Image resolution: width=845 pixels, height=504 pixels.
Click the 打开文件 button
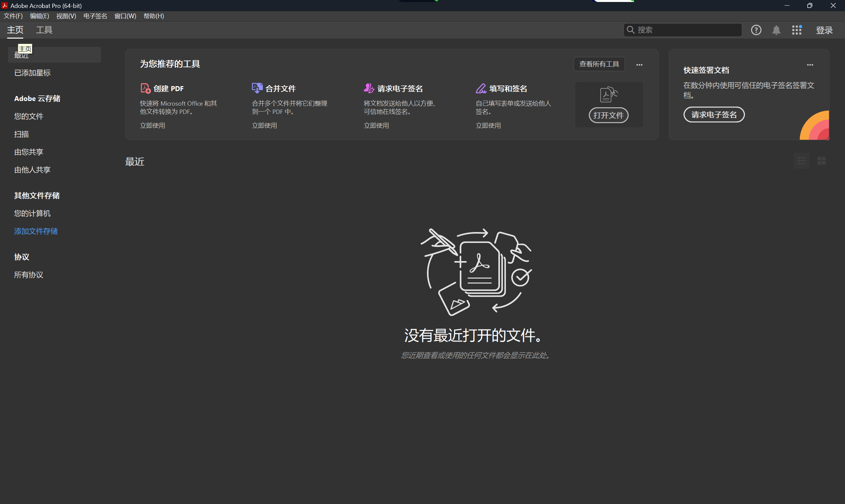tap(608, 115)
